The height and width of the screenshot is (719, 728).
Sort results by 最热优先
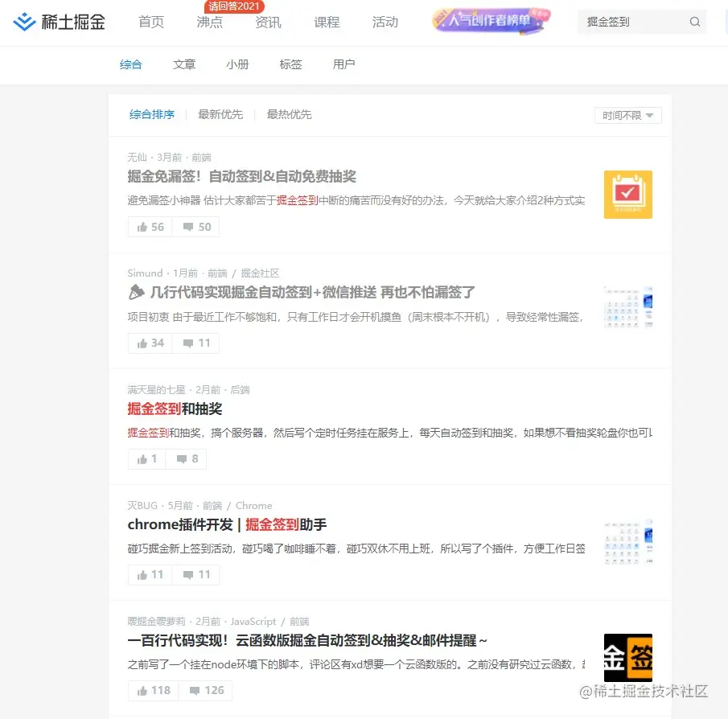click(x=289, y=114)
